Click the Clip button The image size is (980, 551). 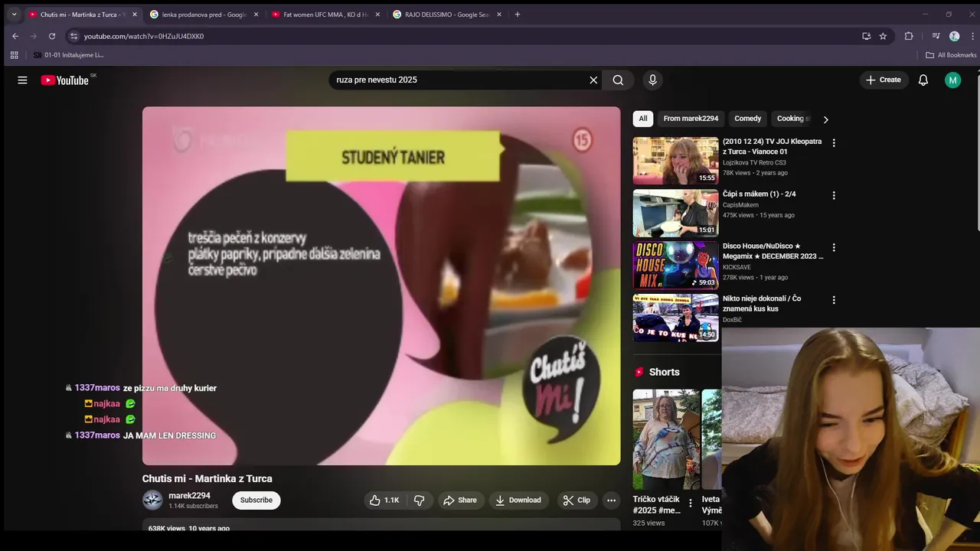click(577, 500)
